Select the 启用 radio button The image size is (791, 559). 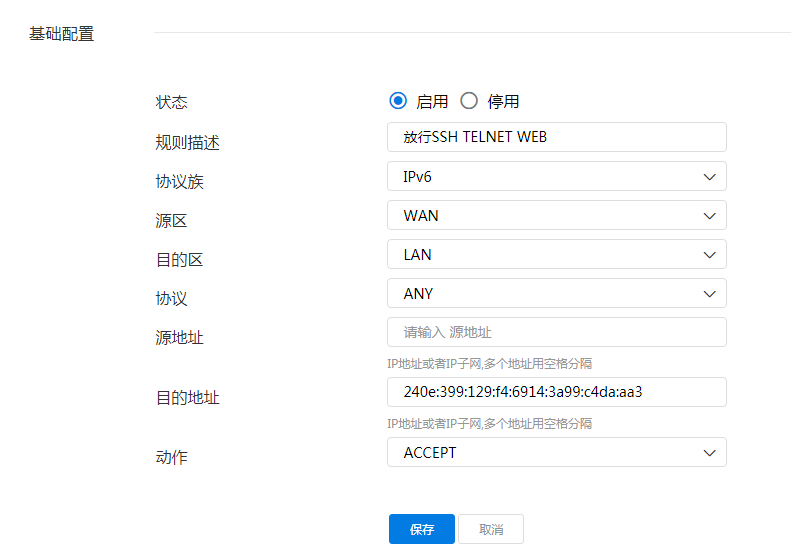click(x=398, y=101)
